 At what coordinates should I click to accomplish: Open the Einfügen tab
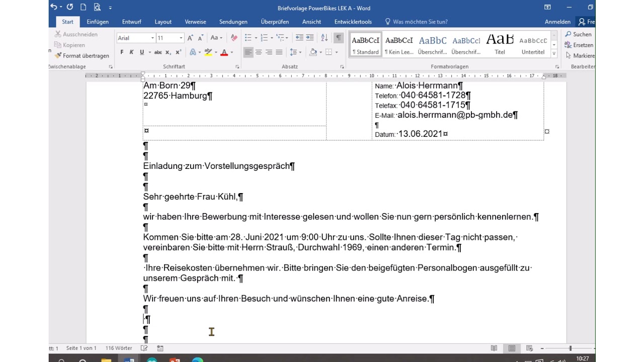point(98,22)
